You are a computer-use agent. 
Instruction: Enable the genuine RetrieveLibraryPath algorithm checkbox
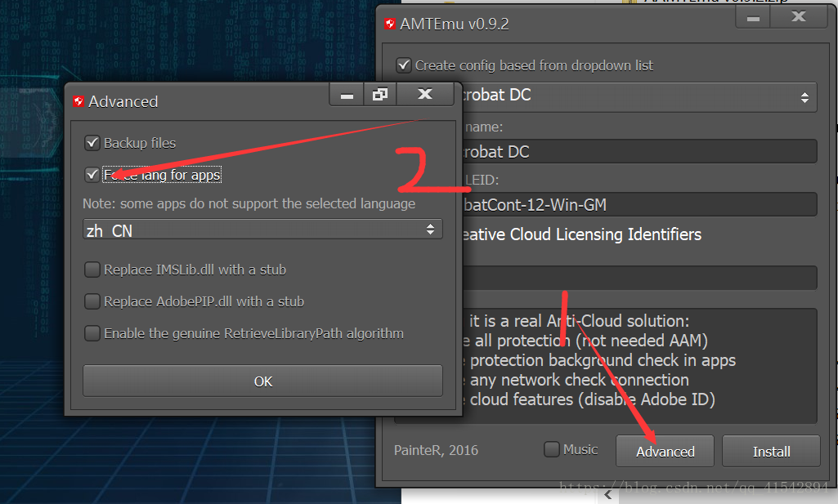92,333
